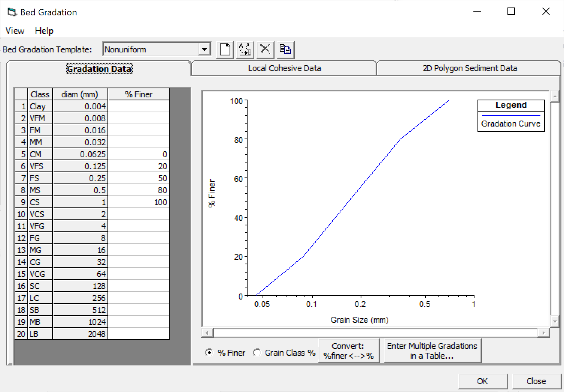This screenshot has height=392, width=564.
Task: Switch to the Gradation Data tab
Action: click(x=99, y=69)
